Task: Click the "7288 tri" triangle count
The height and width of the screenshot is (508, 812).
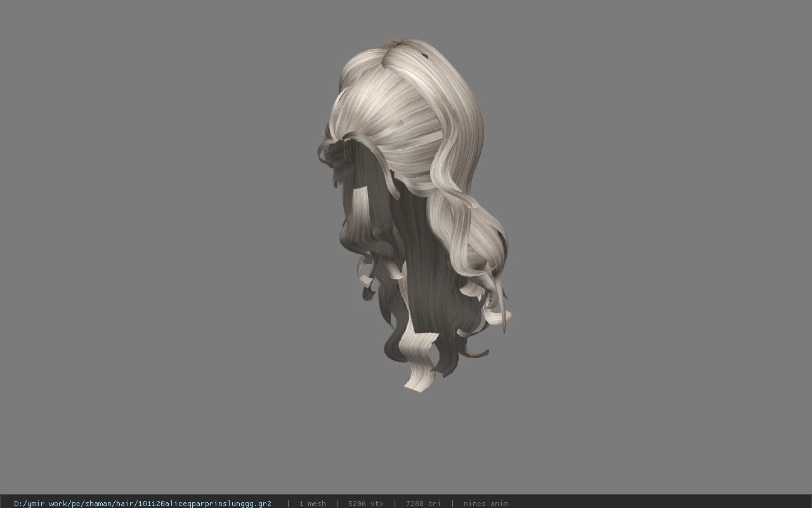Action: pos(423,504)
